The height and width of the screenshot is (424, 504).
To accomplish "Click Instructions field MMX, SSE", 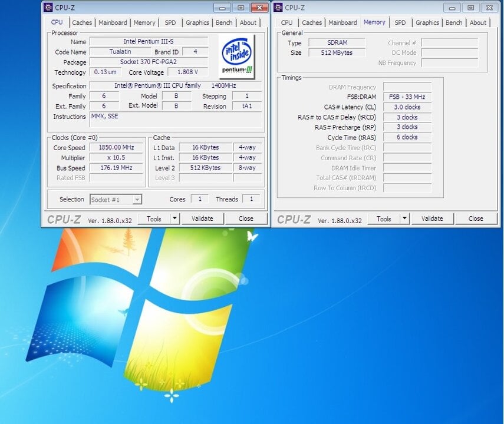I will [176, 120].
